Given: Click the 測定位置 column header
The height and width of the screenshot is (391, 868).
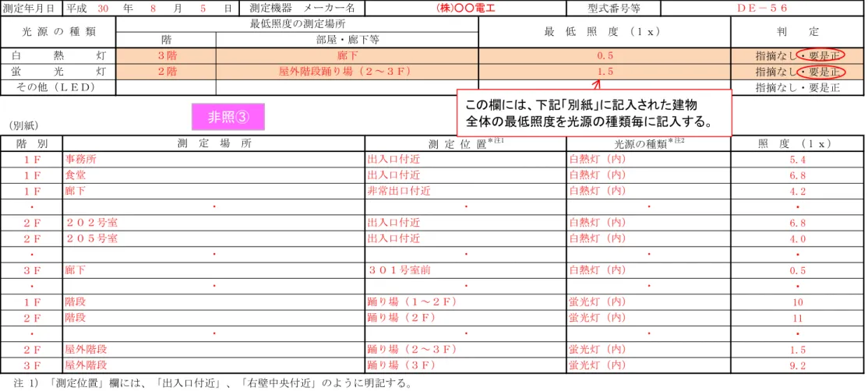Looking at the screenshot, I should tap(465, 143).
